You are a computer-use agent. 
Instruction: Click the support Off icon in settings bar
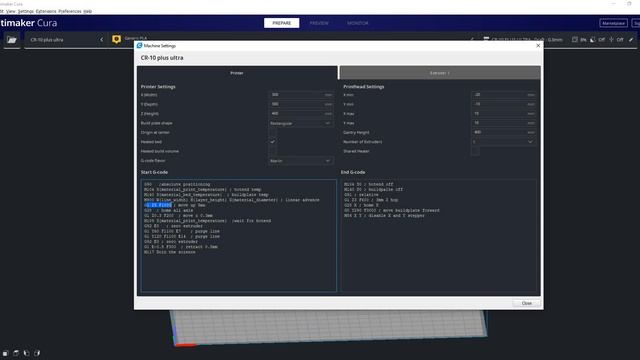[x=593, y=40]
